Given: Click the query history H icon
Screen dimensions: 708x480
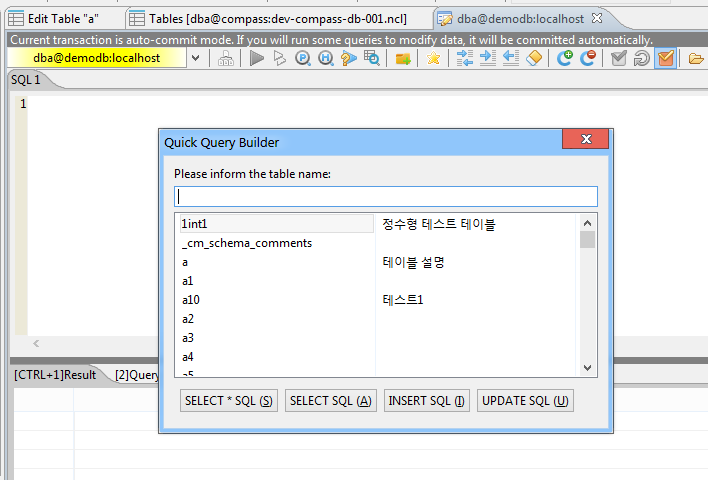Looking at the screenshot, I should point(326,58).
